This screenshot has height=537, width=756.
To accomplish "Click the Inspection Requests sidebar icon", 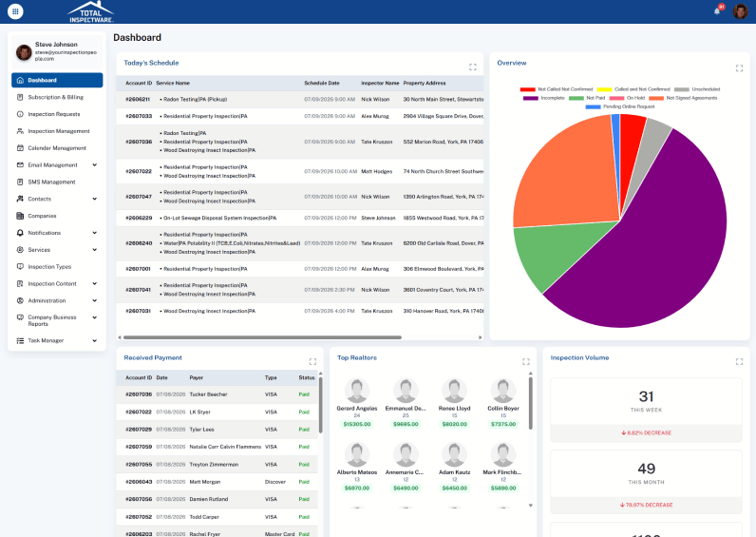I will tap(20, 114).
